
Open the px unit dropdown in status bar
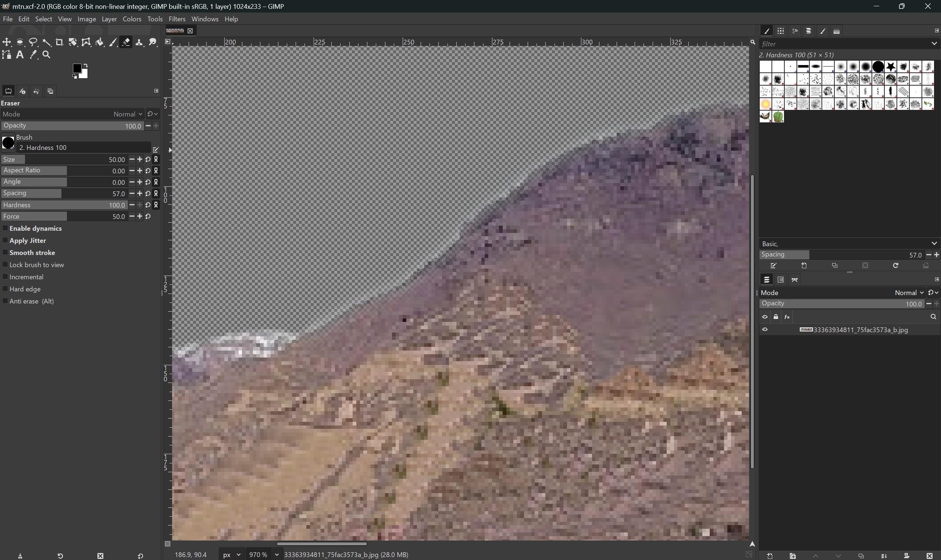[231, 555]
